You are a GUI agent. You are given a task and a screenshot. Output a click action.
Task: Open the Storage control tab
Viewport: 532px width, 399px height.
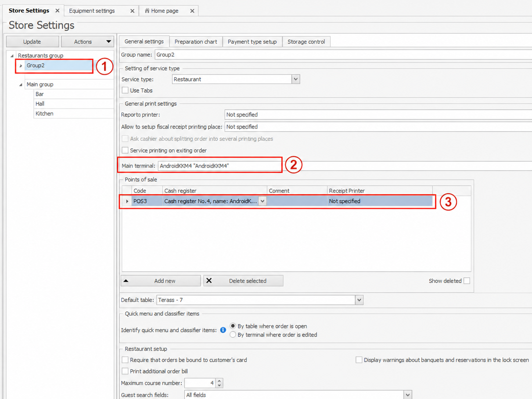coord(306,42)
